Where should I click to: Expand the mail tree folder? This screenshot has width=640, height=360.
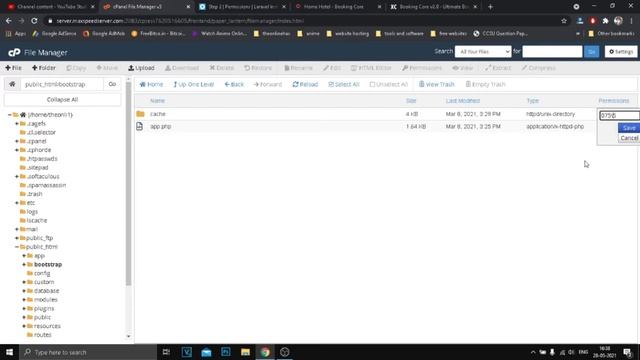pos(17,229)
